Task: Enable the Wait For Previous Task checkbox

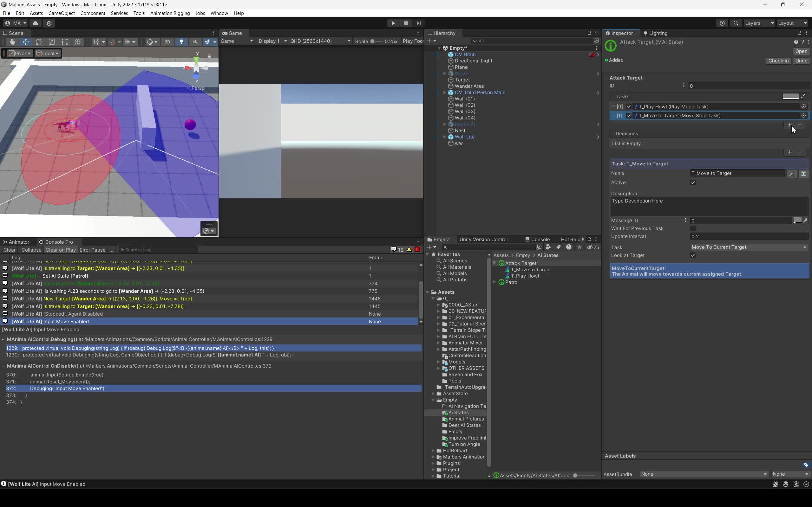Action: tap(693, 228)
